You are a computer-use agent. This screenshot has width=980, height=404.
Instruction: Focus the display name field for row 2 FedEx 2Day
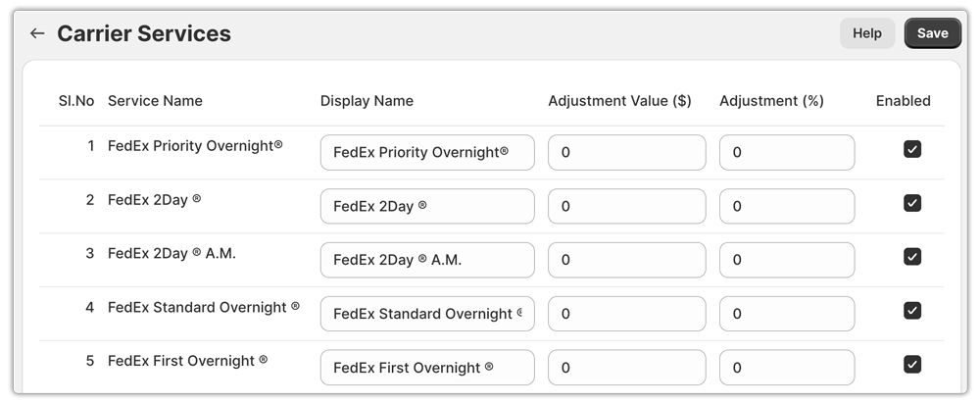tap(427, 206)
